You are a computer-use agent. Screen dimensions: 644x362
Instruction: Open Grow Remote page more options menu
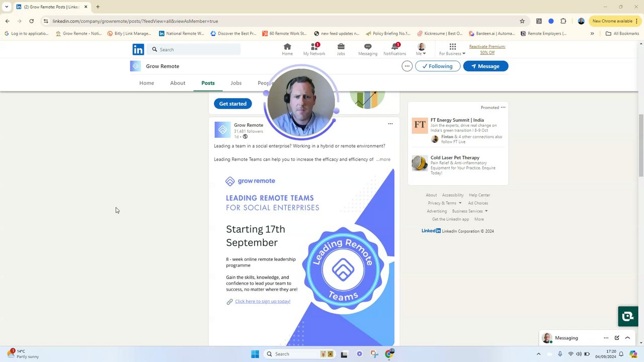(407, 66)
